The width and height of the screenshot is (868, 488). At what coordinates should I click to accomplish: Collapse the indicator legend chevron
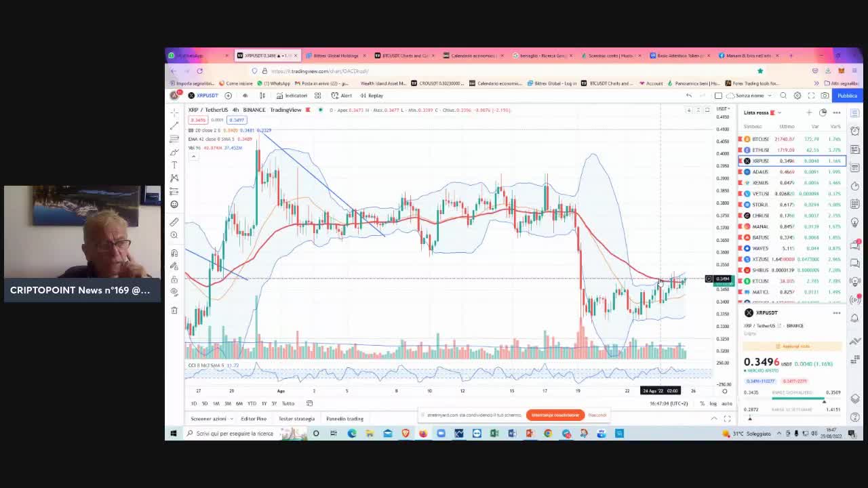[x=193, y=157]
